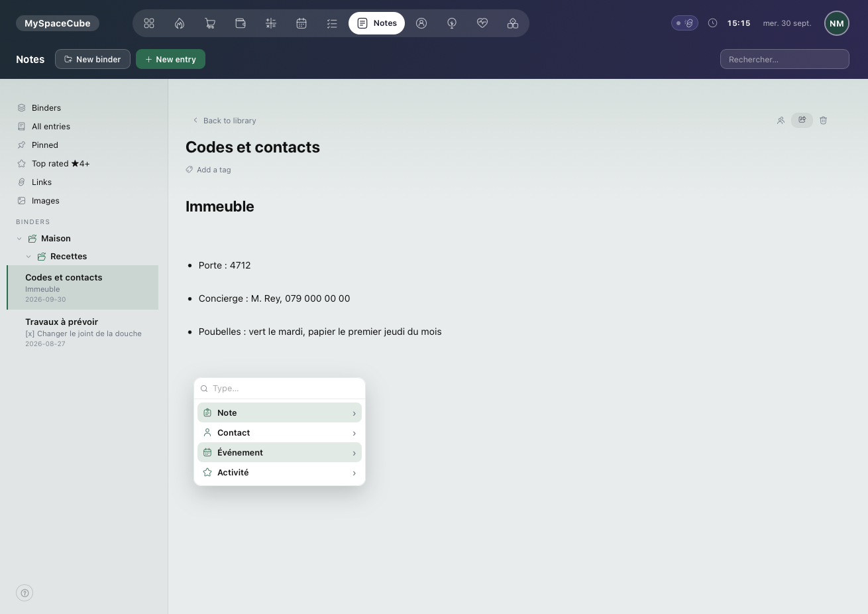Open the shopping cart module
868x614 pixels.
(210, 23)
